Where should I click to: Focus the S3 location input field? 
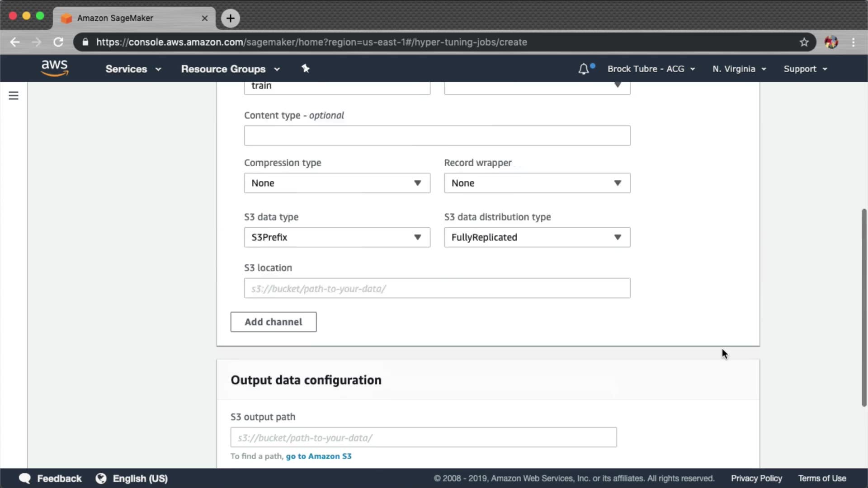pos(437,288)
